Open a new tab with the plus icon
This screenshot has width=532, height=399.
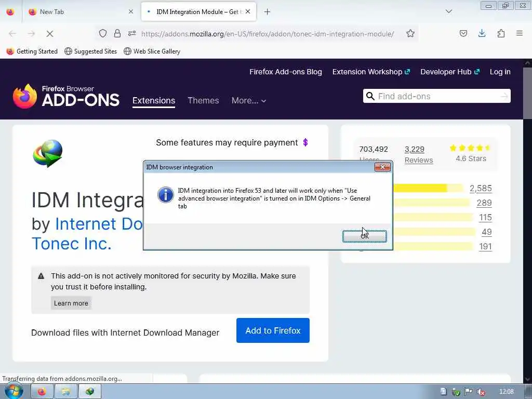268,12
